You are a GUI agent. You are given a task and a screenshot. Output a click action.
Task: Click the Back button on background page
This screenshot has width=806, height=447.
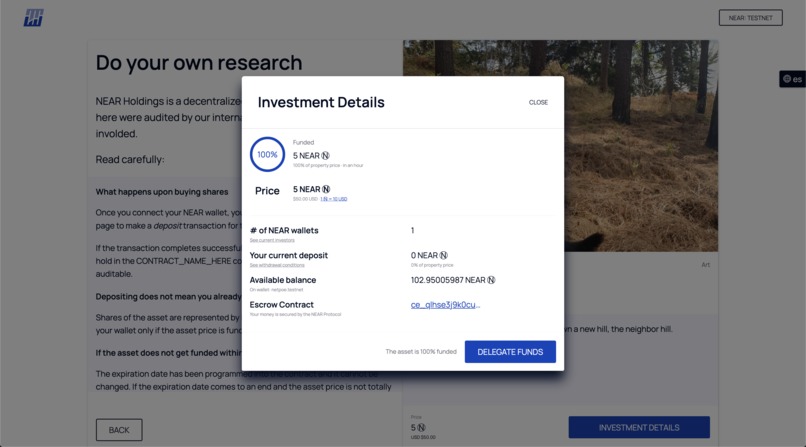click(x=119, y=430)
